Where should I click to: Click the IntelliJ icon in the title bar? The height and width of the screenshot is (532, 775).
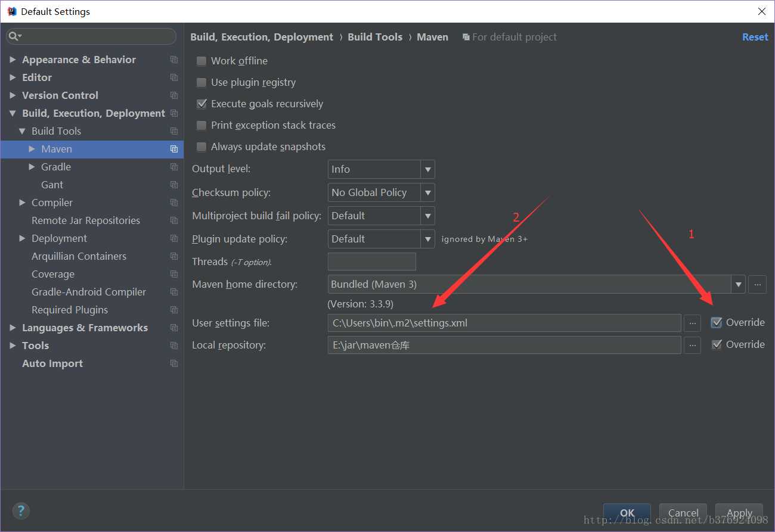pos(11,11)
